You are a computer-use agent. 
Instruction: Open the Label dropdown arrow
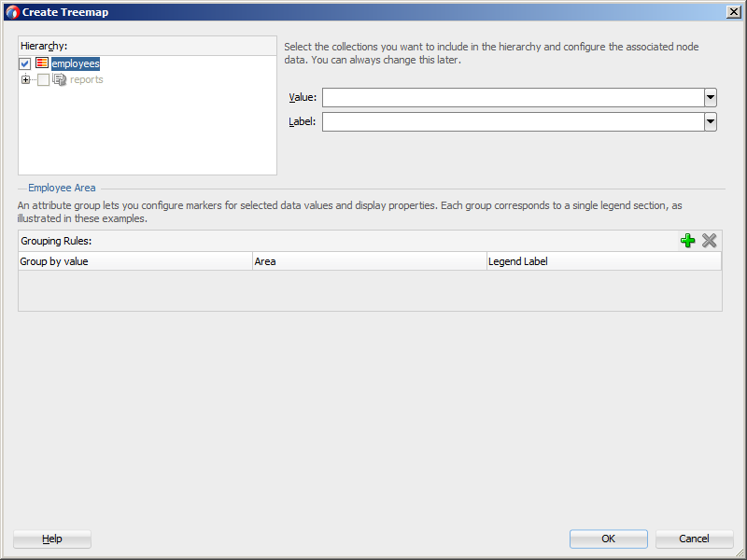tap(711, 122)
